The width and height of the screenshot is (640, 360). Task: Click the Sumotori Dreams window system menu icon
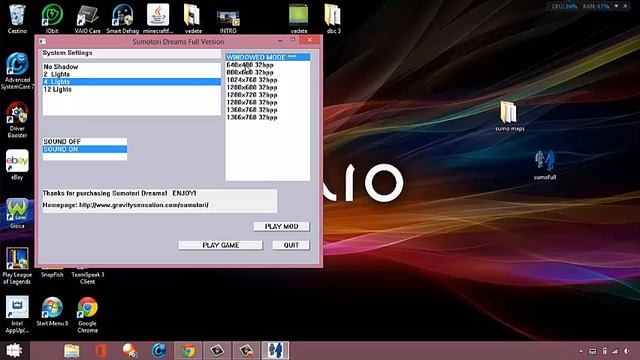tap(42, 42)
